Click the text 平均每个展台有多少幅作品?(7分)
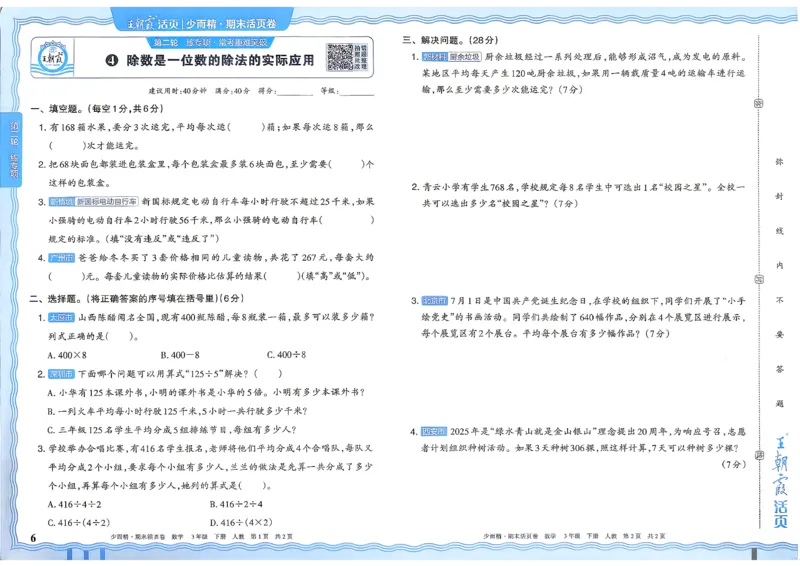The image size is (800, 566). [596, 334]
